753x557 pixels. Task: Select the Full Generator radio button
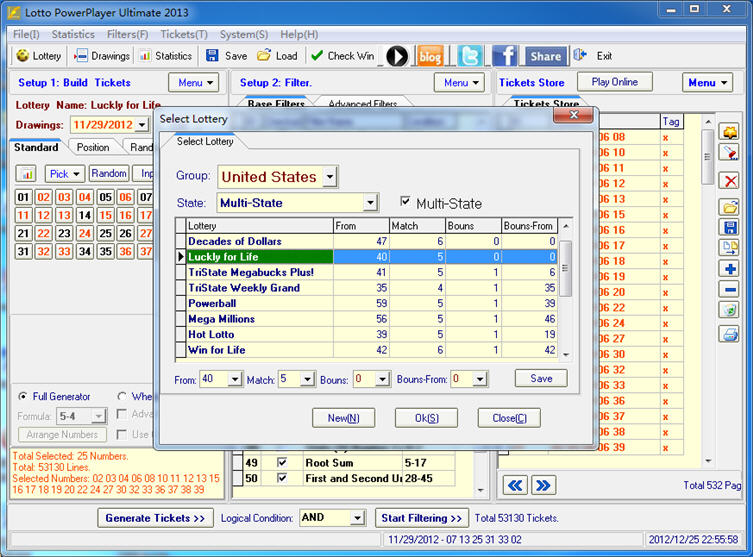[23, 397]
